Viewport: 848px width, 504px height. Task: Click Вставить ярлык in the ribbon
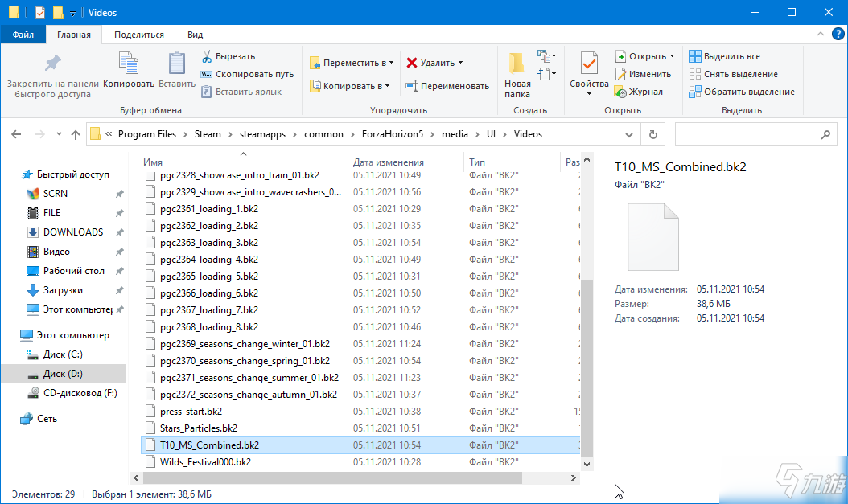coord(241,92)
